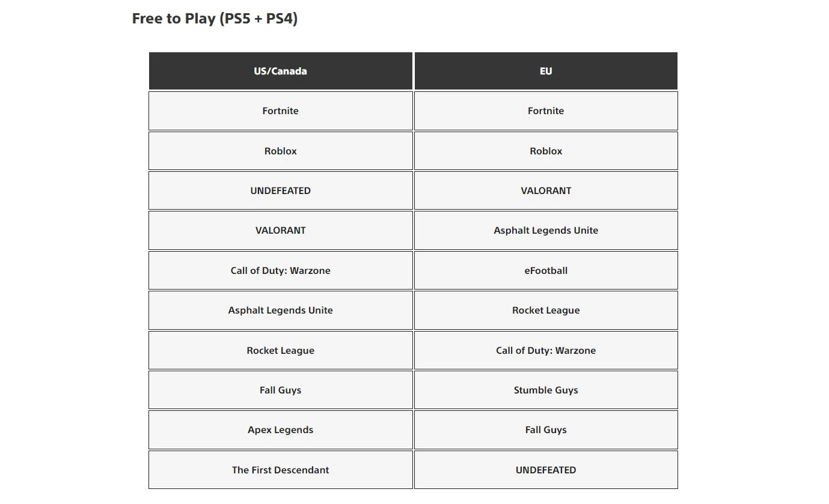Click the Apex Legends cell

[280, 430]
